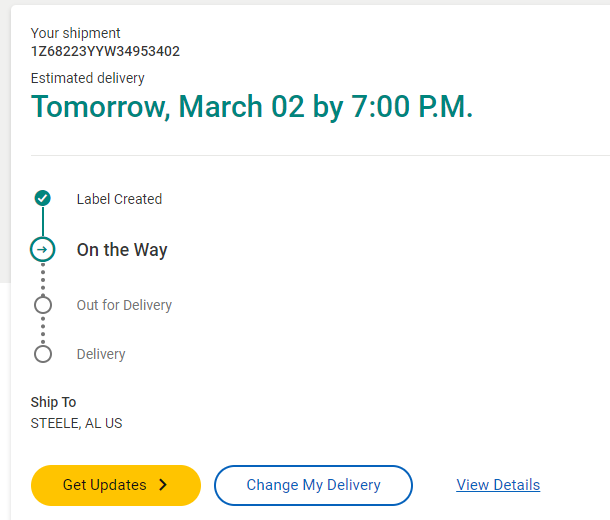Click the solid green progress line segment
This screenshot has height=520, width=610.
43,222
